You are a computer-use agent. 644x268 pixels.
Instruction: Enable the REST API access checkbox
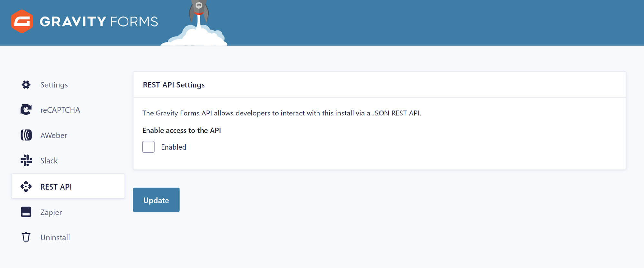(x=148, y=147)
